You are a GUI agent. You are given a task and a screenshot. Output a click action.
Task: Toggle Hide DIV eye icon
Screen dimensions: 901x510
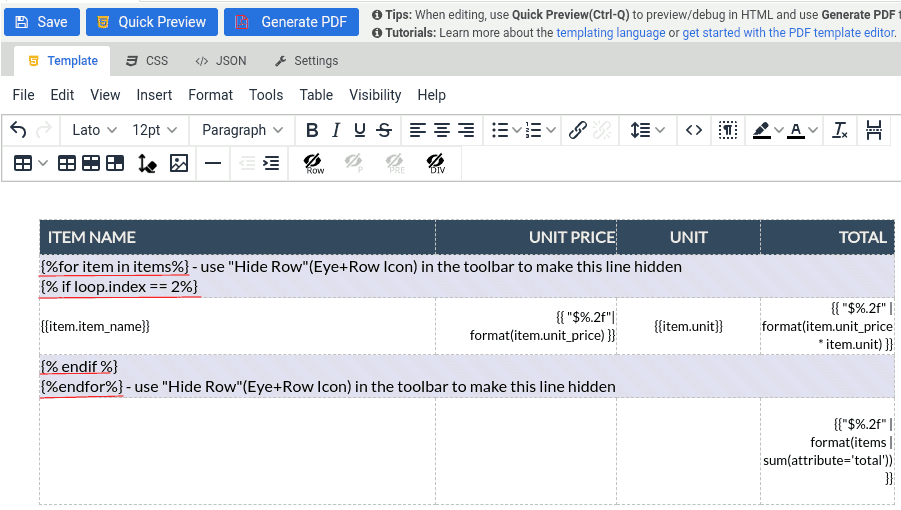436,164
